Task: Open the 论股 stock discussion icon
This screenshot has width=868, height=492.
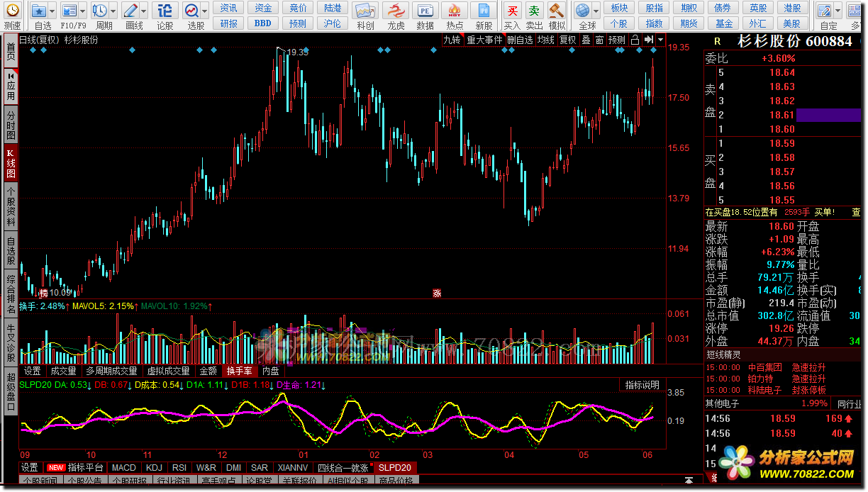Action: pos(165,11)
